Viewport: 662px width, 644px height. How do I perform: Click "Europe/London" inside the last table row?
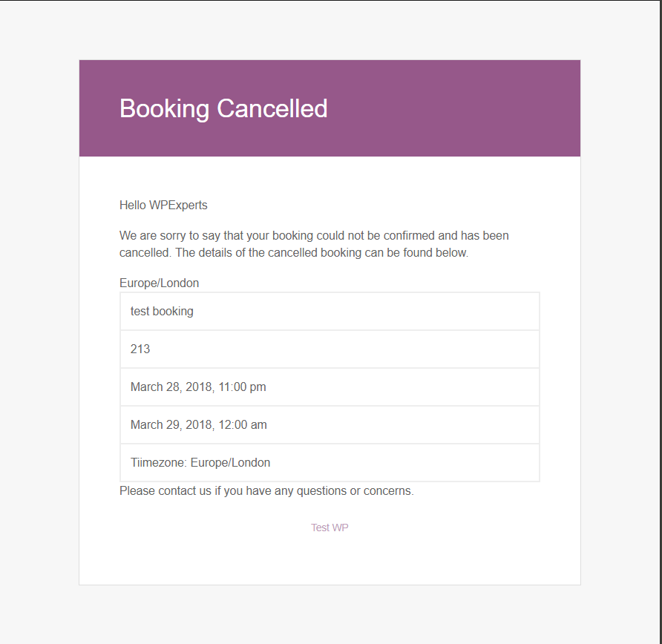230,462
